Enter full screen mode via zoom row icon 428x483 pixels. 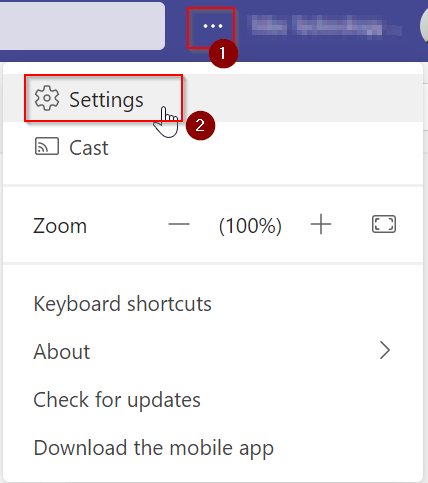click(384, 224)
